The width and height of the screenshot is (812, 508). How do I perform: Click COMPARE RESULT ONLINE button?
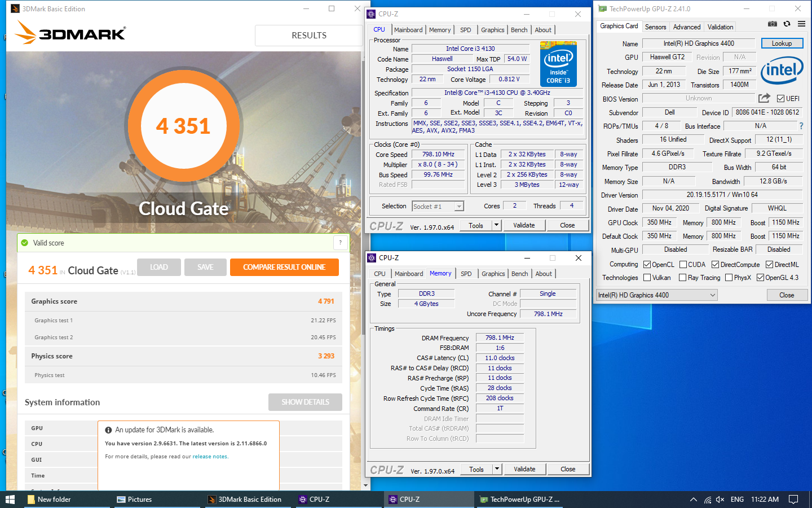coord(284,267)
